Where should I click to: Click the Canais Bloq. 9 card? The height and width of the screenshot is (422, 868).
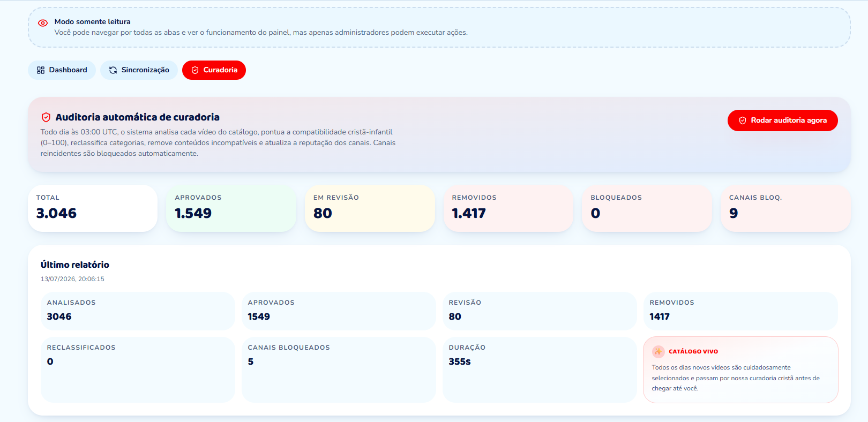pyautogui.click(x=785, y=208)
